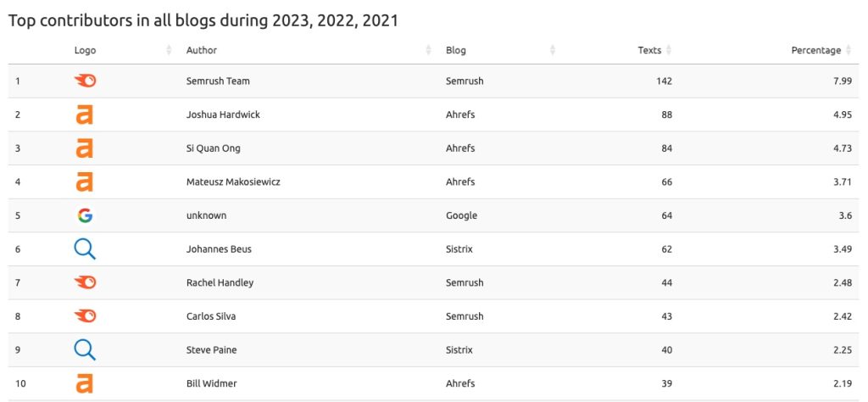Click the Semrush logo in row 1
The image size is (868, 402).
coord(85,81)
